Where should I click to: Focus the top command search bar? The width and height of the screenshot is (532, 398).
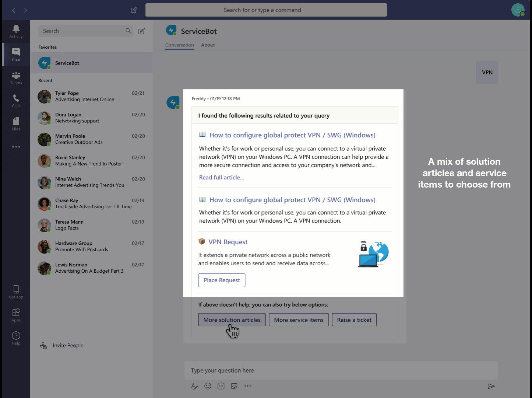click(266, 10)
